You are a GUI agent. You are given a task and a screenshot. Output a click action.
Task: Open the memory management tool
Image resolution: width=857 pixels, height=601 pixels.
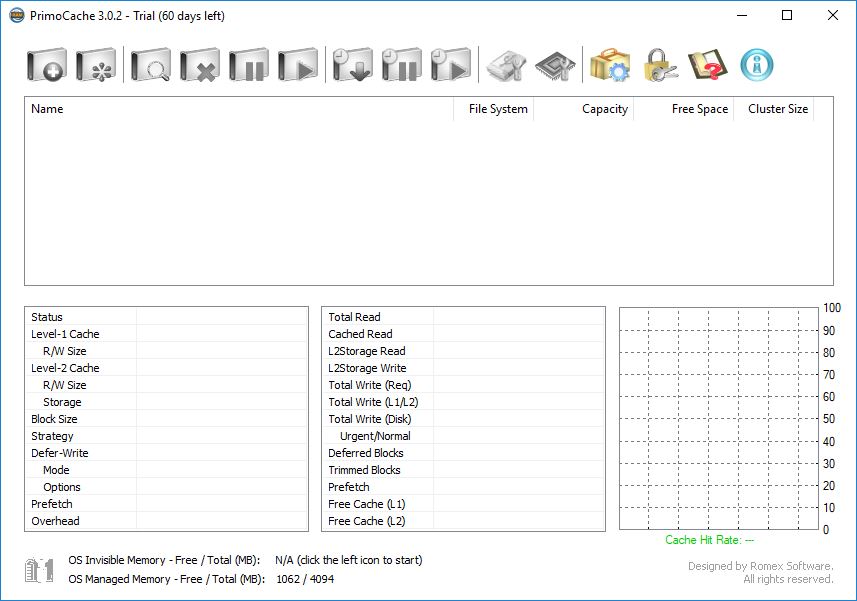554,64
